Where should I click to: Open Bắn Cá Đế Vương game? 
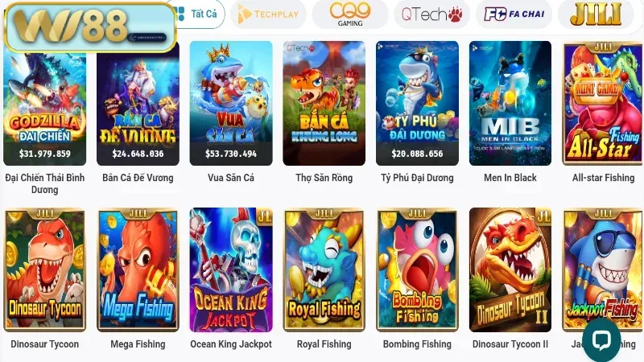[x=138, y=103]
